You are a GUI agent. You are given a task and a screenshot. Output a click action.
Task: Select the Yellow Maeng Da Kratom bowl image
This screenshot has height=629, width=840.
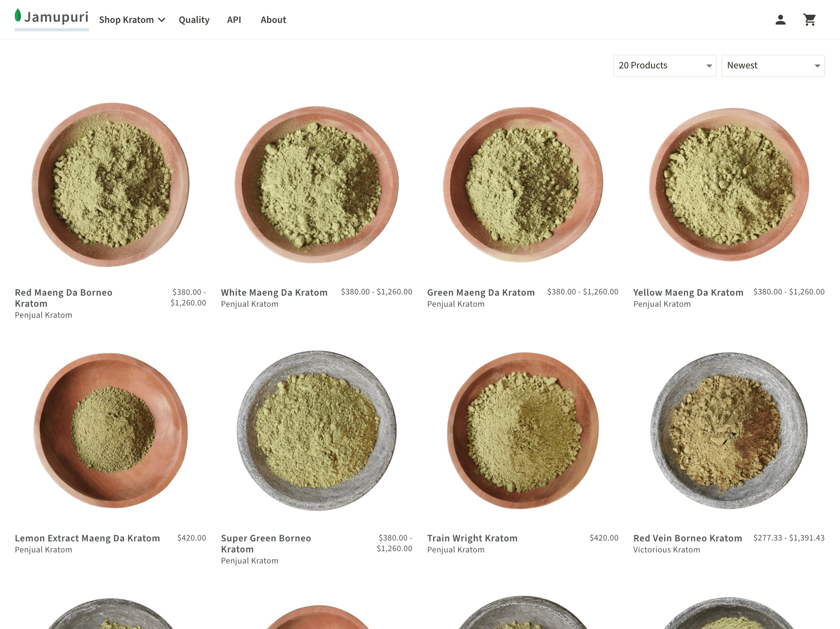pos(729,184)
